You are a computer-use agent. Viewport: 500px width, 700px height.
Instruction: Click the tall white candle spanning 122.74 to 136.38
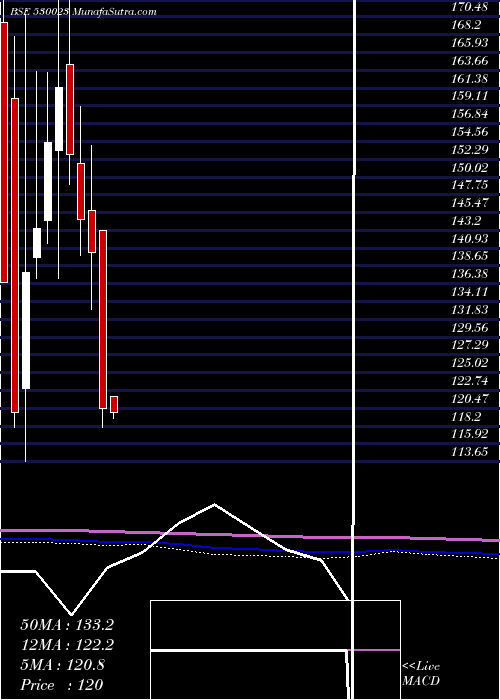(26, 330)
